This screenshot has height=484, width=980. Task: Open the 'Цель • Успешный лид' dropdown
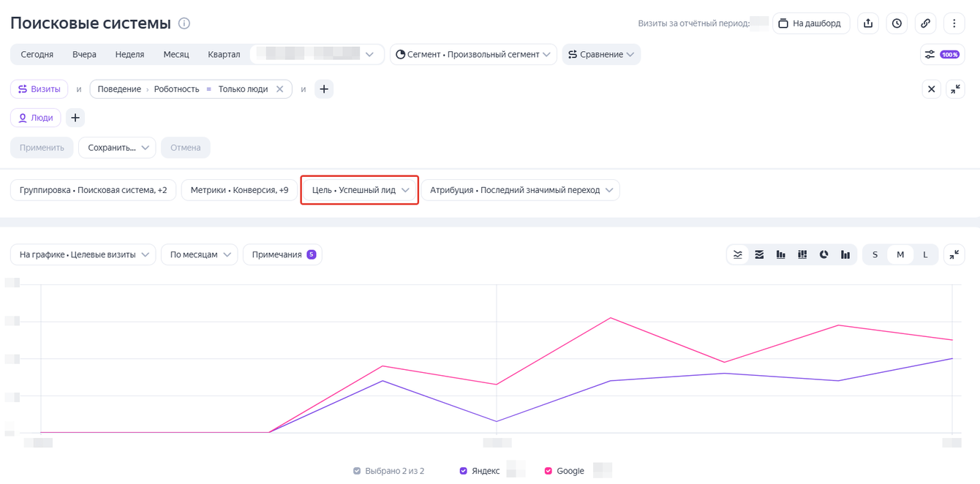(360, 190)
